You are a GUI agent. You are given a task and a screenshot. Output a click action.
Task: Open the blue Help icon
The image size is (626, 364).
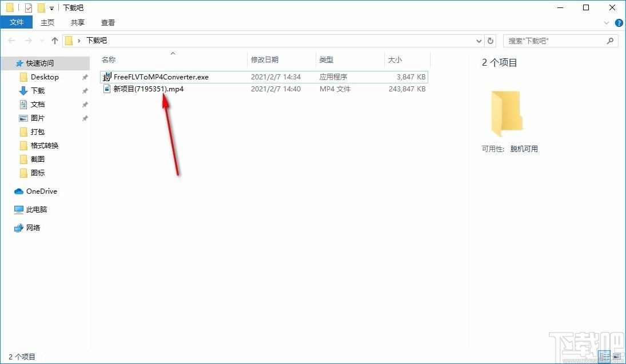pyautogui.click(x=619, y=23)
